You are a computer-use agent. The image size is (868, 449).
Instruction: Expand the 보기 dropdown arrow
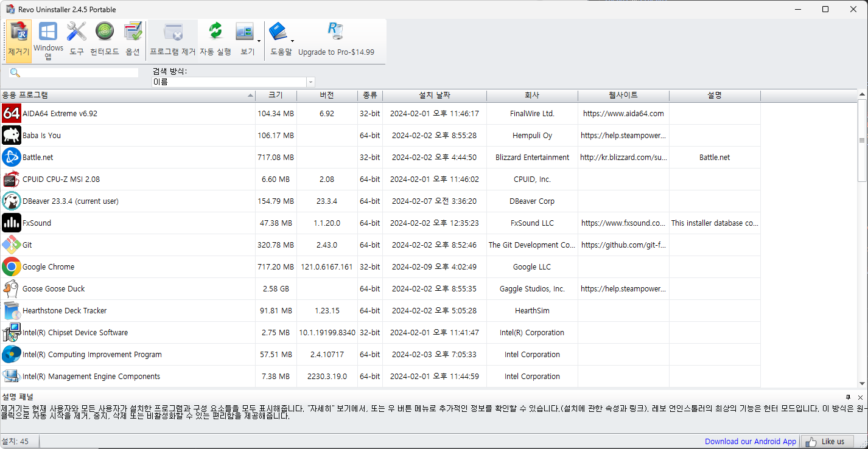click(x=259, y=41)
